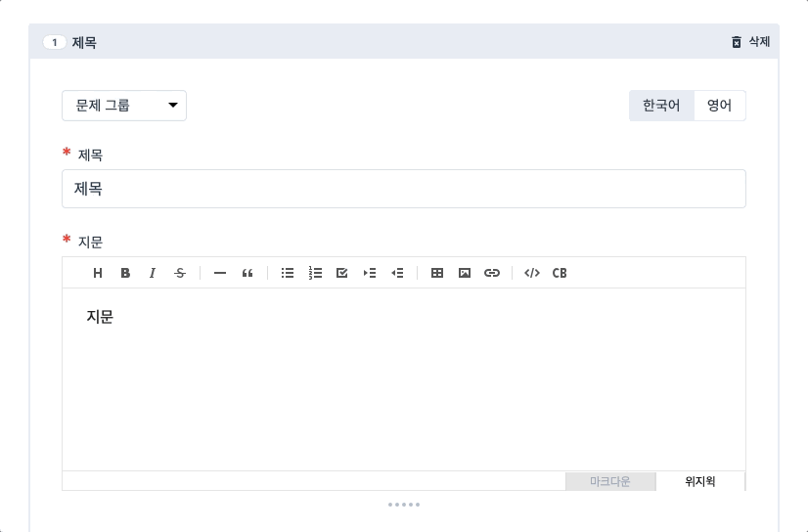Focus the 제목 title input field
The image size is (808, 532).
click(x=404, y=189)
